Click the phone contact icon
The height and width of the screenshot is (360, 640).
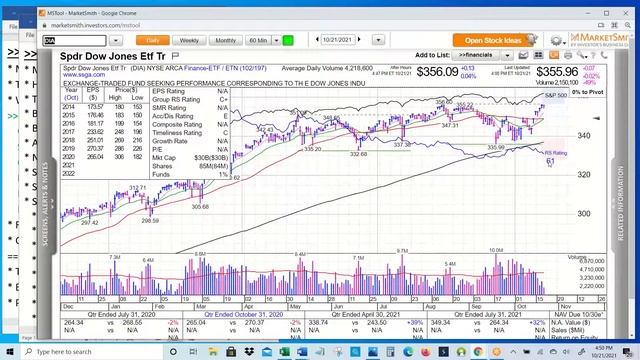604,55
